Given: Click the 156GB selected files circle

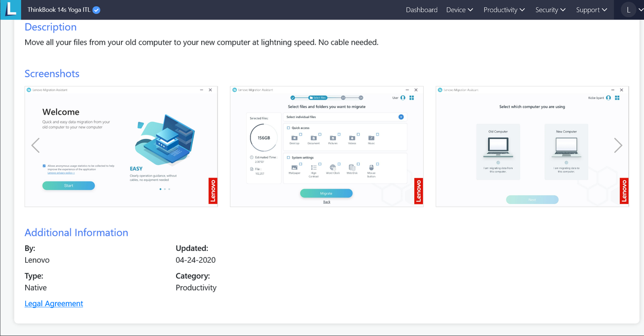Looking at the screenshot, I should tap(263, 138).
